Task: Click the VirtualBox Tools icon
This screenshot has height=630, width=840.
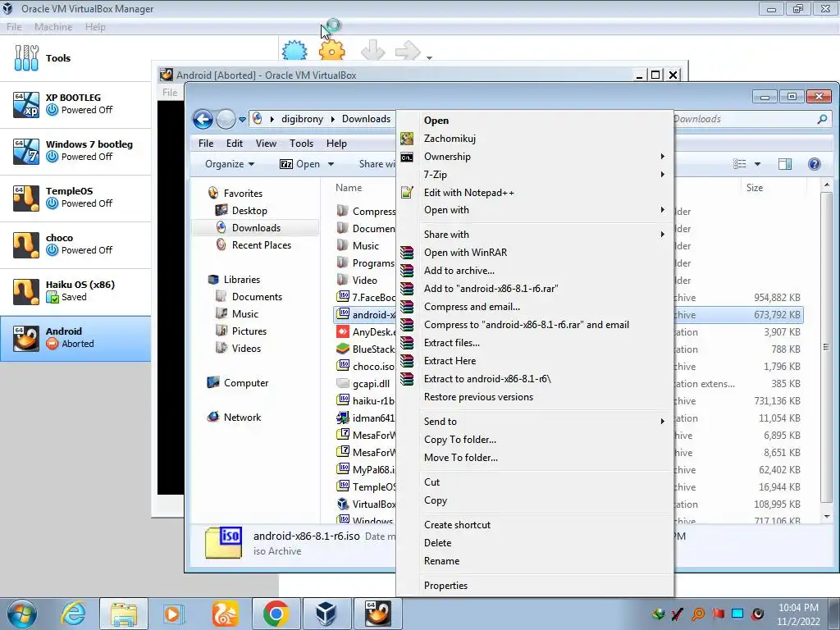Action: pos(27,58)
